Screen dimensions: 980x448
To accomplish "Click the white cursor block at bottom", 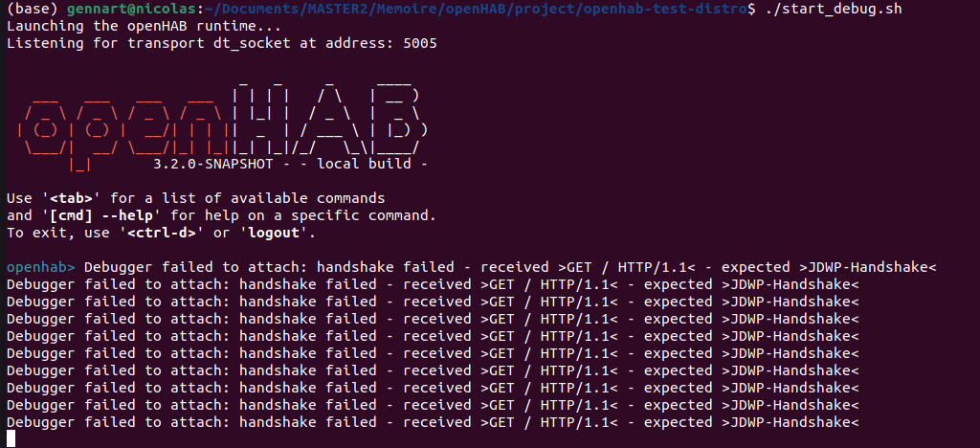I will (x=11, y=439).
